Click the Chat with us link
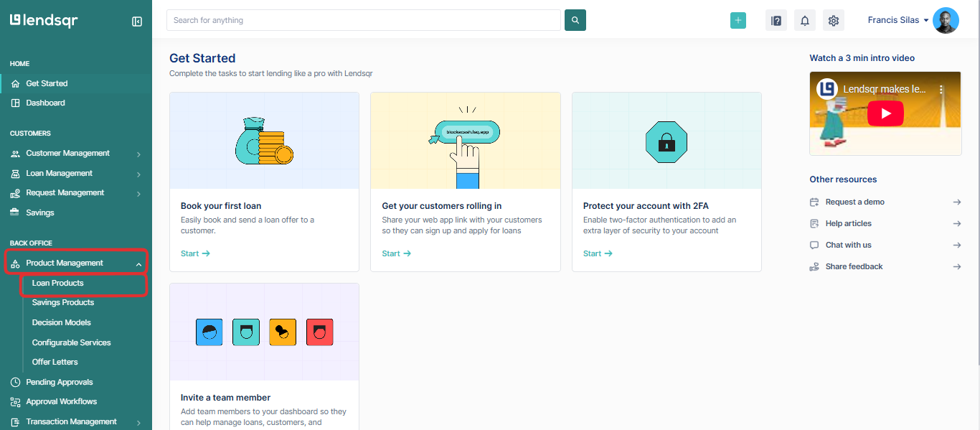Image resolution: width=980 pixels, height=430 pixels. [x=849, y=245]
